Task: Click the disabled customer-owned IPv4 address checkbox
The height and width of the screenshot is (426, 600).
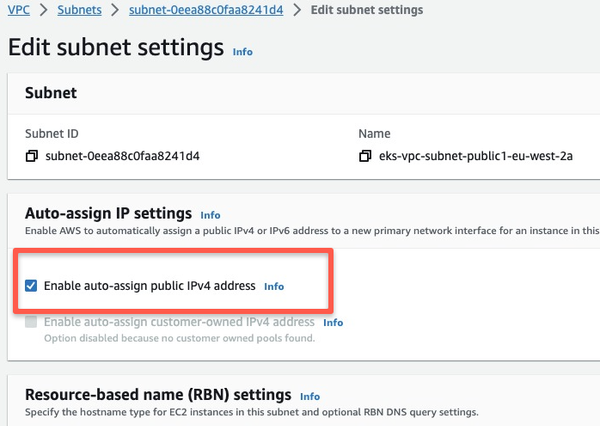Action: tap(31, 322)
